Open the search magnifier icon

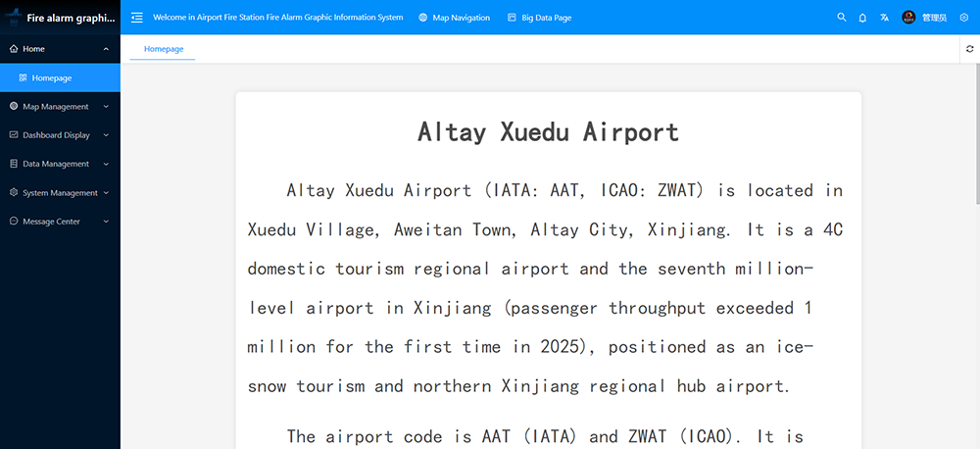(841, 18)
